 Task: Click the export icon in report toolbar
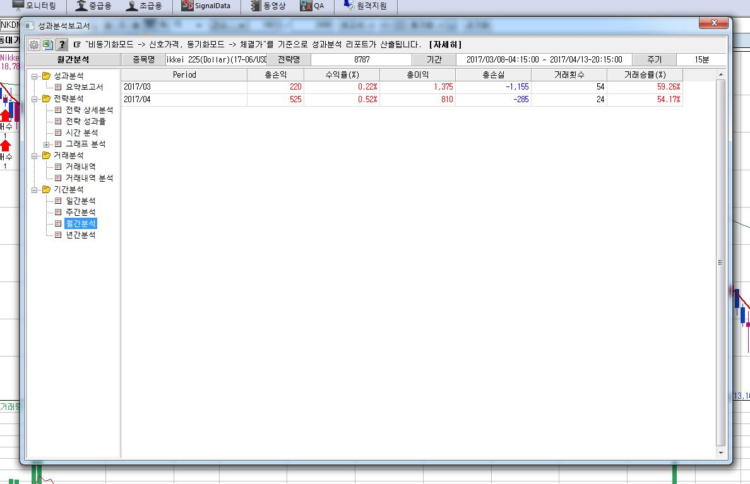tap(47, 45)
